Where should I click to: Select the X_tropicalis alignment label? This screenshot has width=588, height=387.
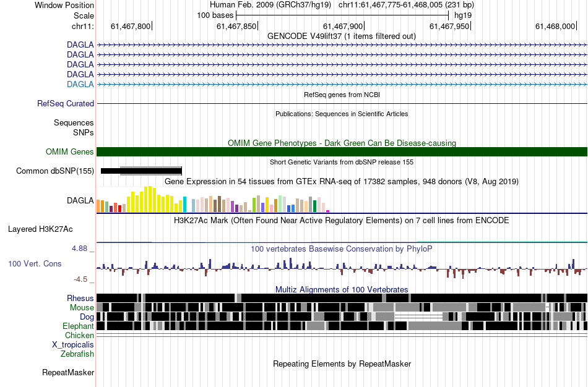coord(73,345)
